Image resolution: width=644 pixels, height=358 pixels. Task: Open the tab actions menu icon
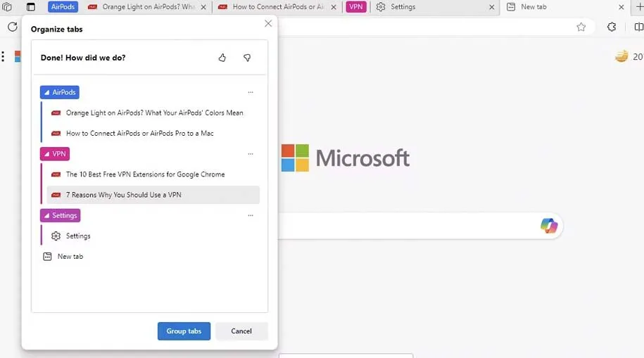coord(30,7)
